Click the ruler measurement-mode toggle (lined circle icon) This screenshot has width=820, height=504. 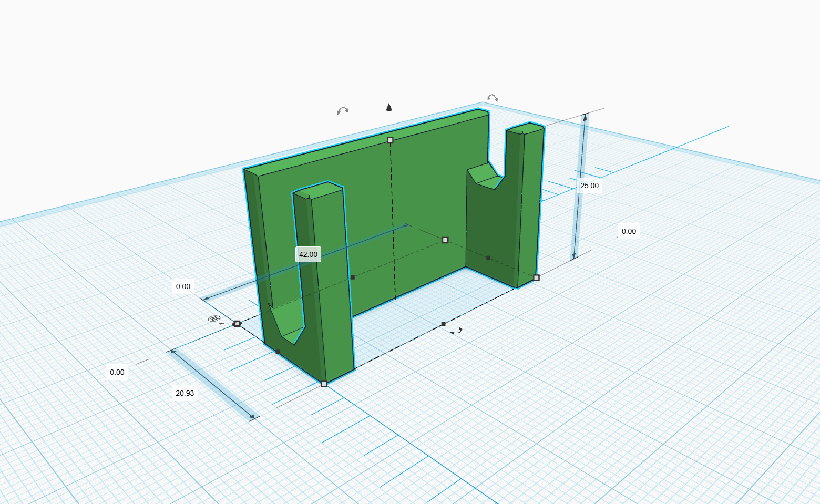coord(213,318)
